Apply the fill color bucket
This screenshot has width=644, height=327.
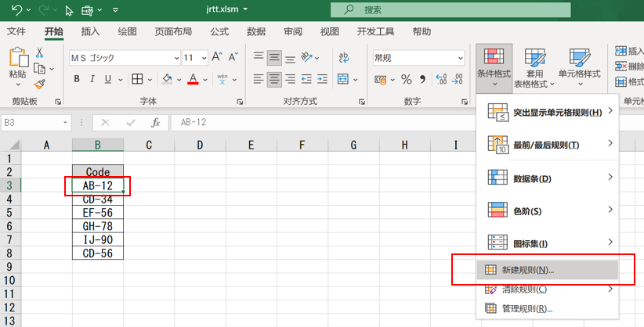[167, 79]
